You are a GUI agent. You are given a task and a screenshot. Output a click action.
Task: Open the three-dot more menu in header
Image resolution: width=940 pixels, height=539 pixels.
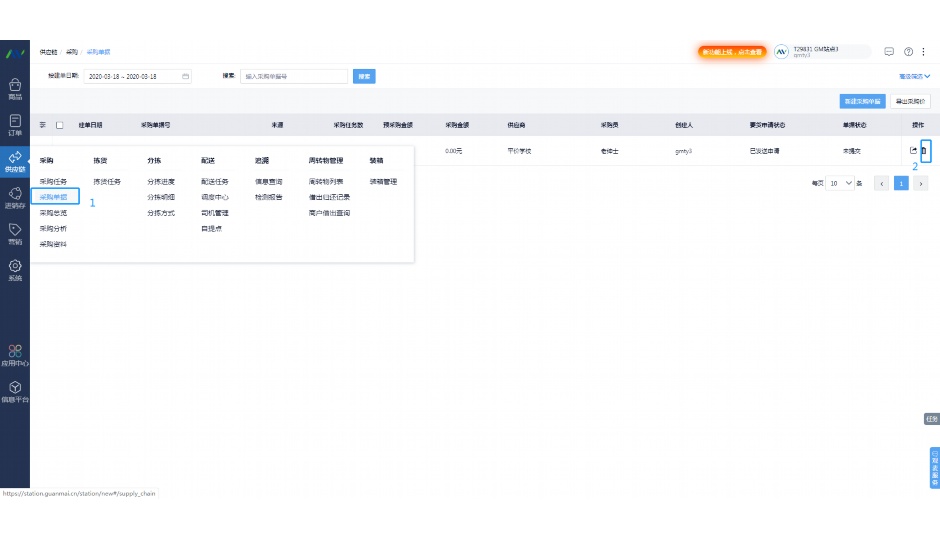(926, 52)
